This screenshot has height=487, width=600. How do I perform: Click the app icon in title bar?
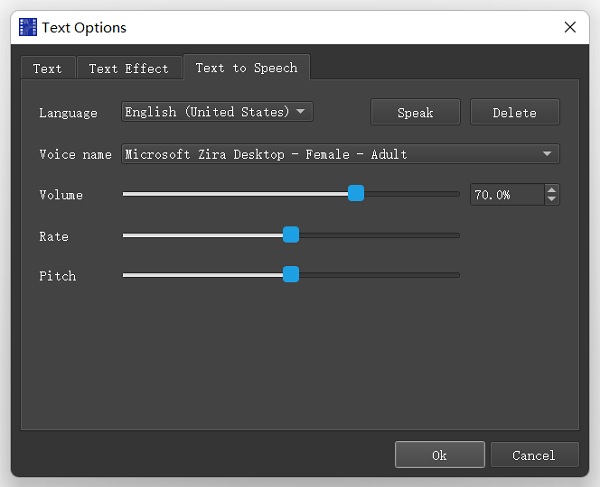[28, 27]
